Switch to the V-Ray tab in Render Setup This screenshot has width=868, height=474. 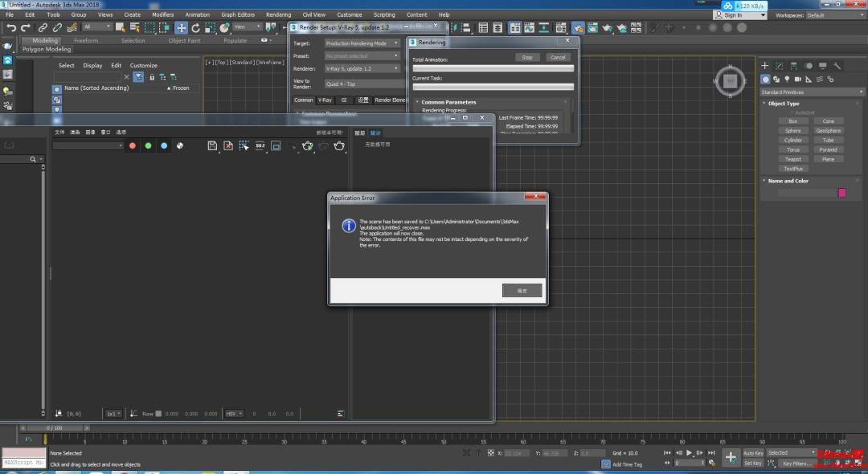(325, 100)
